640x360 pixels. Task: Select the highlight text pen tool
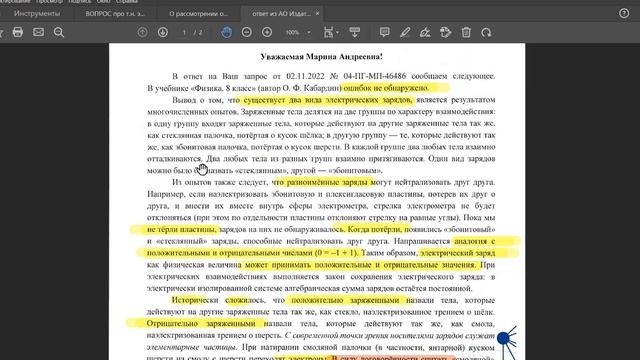coord(405,32)
